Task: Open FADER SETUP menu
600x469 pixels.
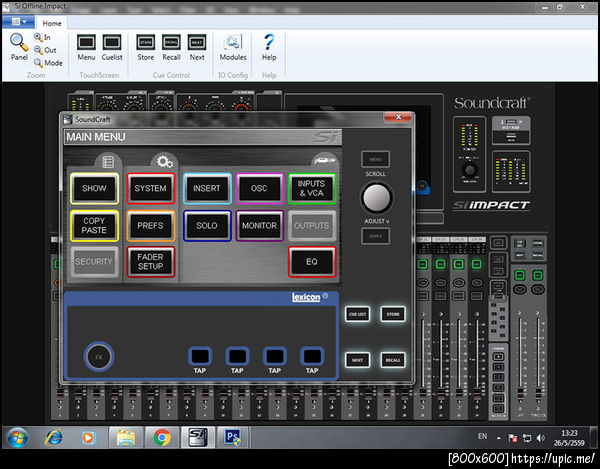Action: click(151, 262)
